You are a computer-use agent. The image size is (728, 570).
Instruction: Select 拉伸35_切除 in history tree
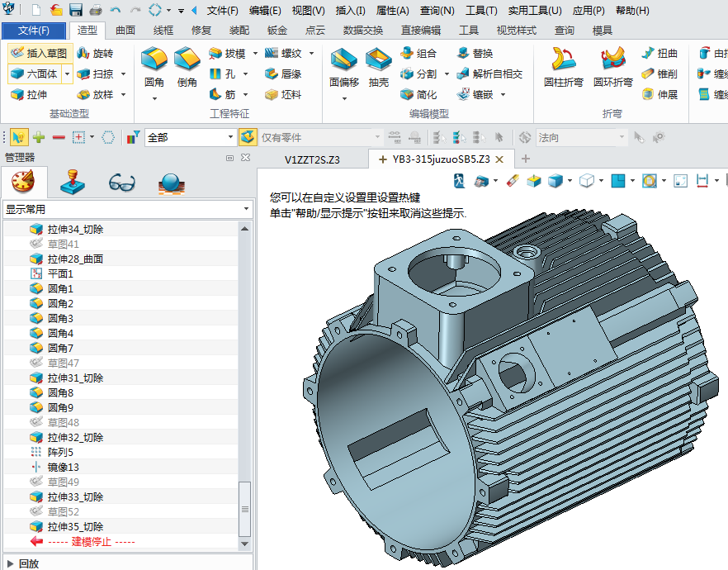[75, 527]
